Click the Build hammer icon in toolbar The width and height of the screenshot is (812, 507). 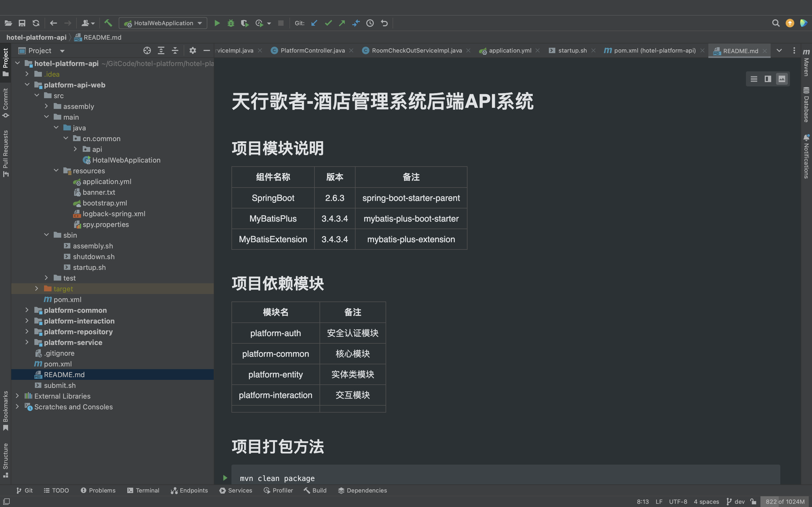click(108, 23)
